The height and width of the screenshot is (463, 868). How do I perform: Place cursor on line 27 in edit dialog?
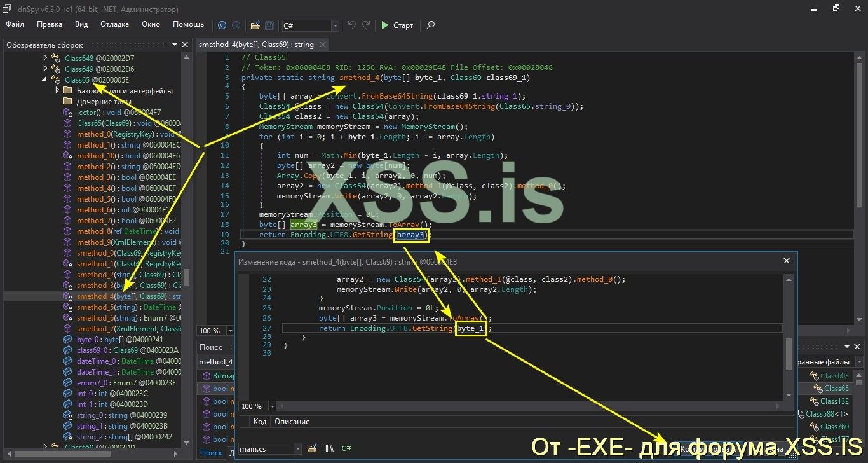click(532, 328)
